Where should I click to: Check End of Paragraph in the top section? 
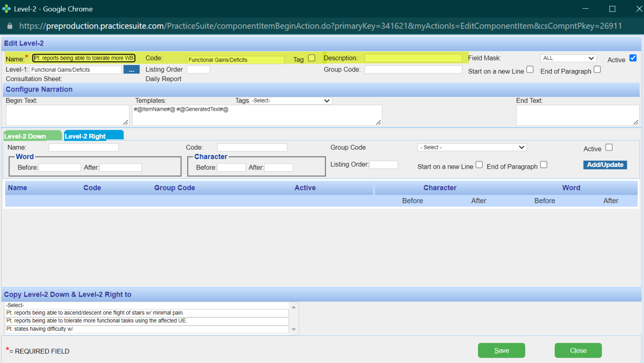pos(597,70)
